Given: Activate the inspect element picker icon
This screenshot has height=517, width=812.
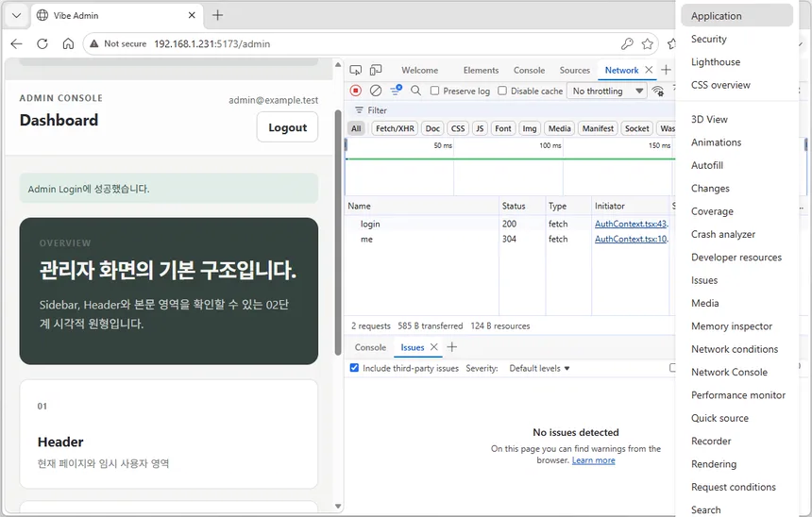Looking at the screenshot, I should [356, 70].
